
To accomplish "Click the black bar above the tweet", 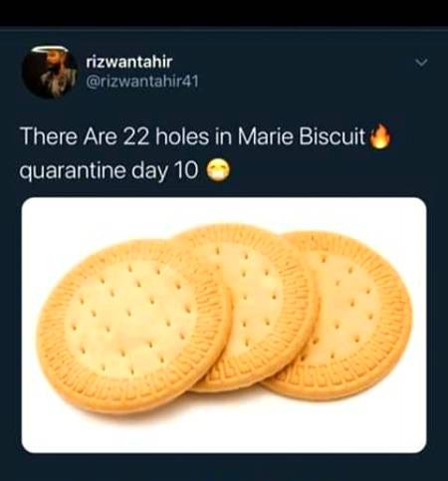I will click(224, 13).
